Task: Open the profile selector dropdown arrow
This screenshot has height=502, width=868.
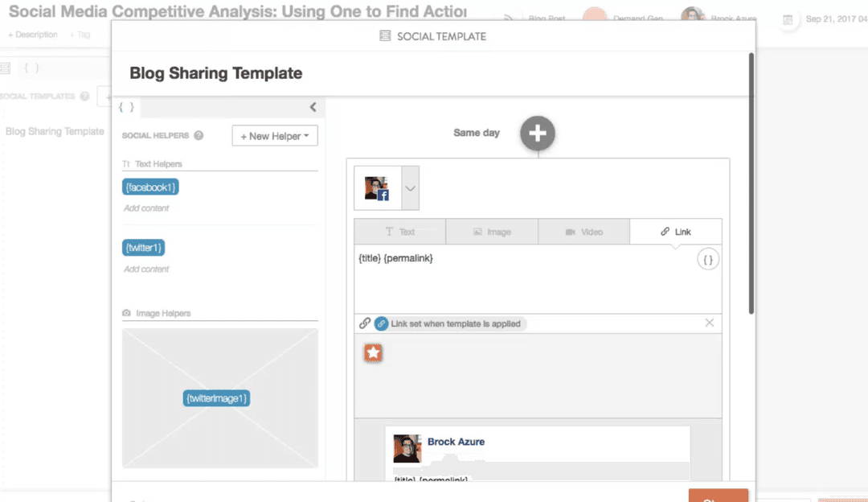Action: (x=410, y=187)
